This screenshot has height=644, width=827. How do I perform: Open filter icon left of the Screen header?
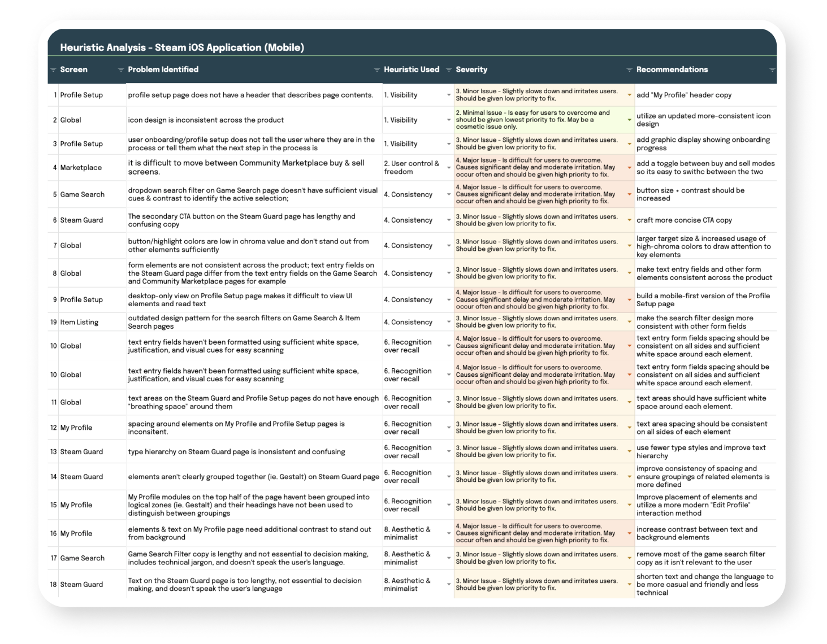point(54,69)
